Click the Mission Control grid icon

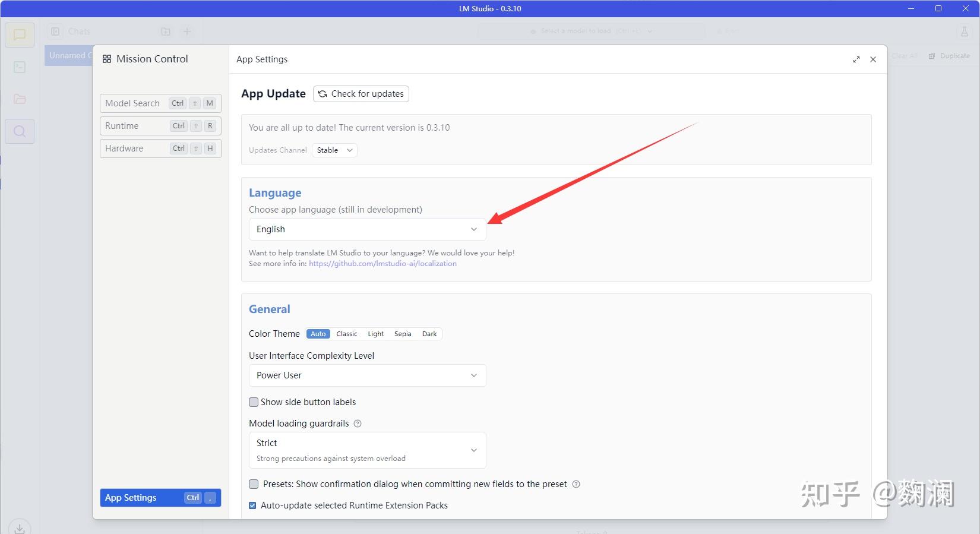[107, 59]
